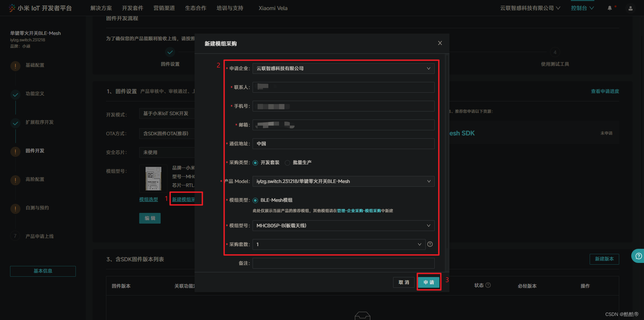This screenshot has height=320, width=644.
Task: Open the 采购套数 quantity dropdown
Action: (339, 244)
